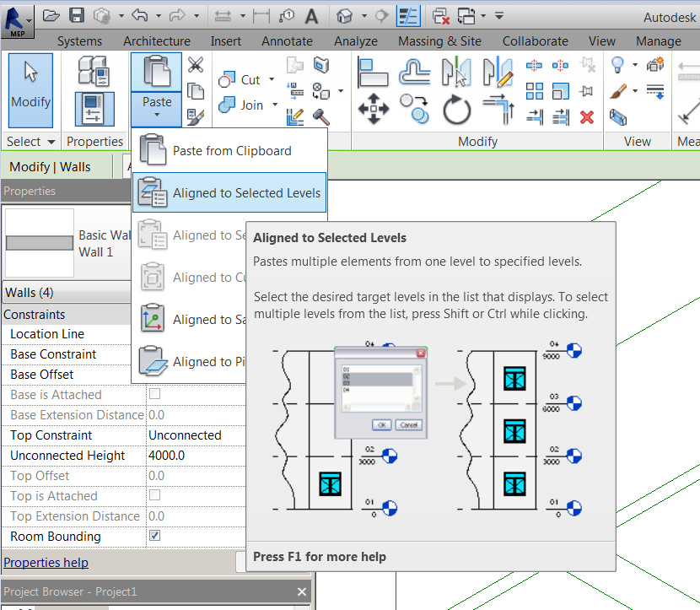
Task: Open the Manage ribbon tab
Action: (x=659, y=41)
